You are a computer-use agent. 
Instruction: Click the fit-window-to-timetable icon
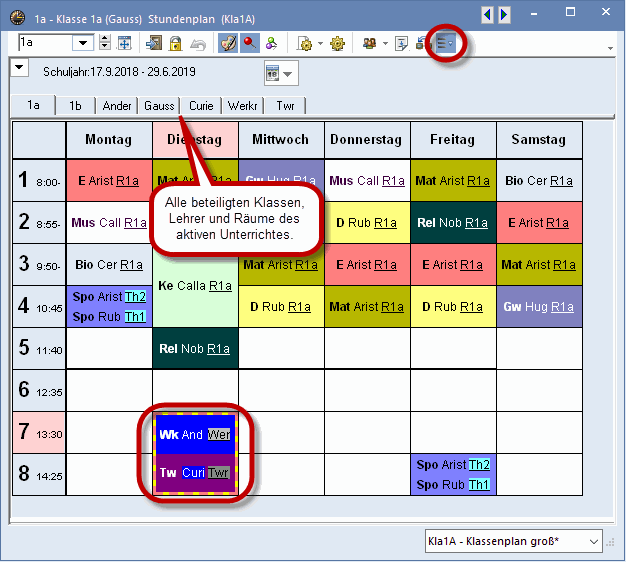124,43
